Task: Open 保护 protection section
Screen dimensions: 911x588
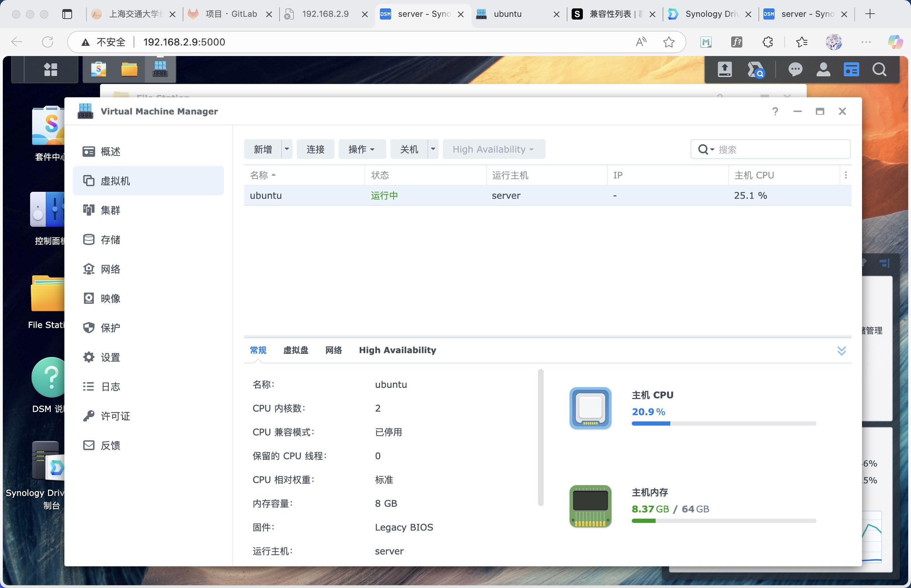Action: [x=148, y=327]
